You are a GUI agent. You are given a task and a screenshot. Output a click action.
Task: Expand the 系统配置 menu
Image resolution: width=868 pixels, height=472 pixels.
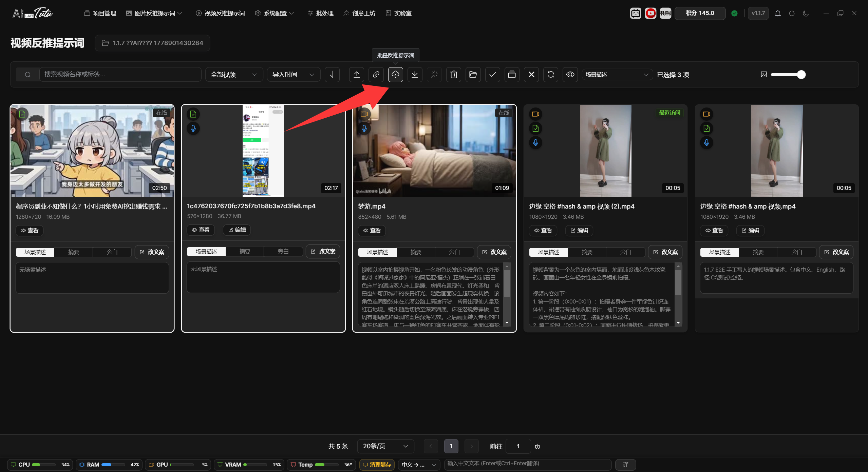click(x=275, y=13)
